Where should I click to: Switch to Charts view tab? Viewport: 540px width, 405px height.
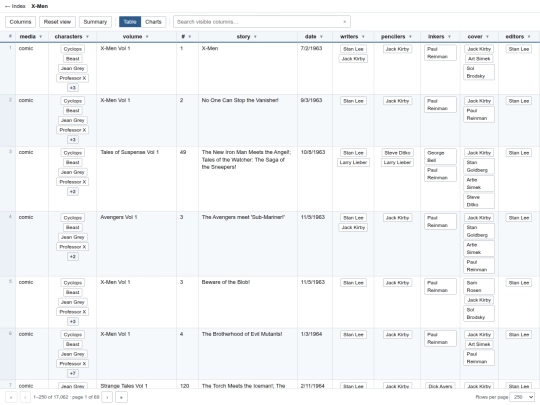[x=153, y=22]
